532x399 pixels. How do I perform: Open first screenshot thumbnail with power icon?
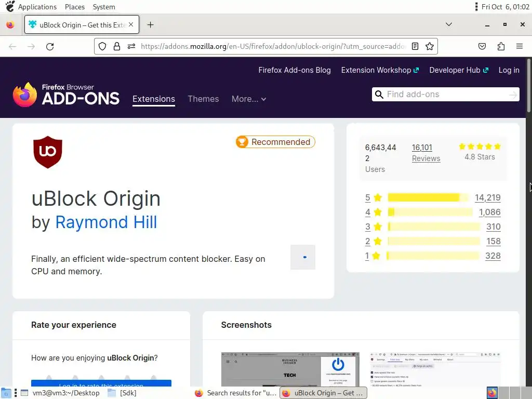[x=290, y=369]
